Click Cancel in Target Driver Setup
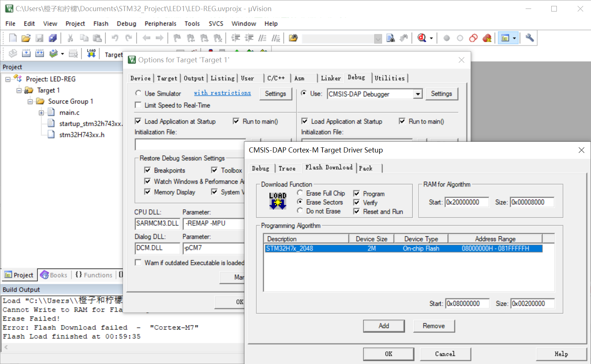591x364 pixels. (445, 354)
